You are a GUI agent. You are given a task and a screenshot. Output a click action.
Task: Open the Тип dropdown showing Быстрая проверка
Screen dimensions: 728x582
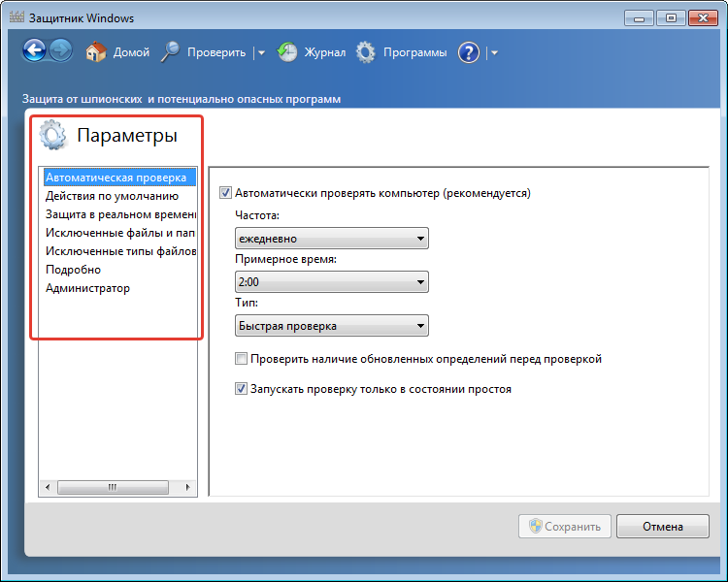click(x=332, y=325)
